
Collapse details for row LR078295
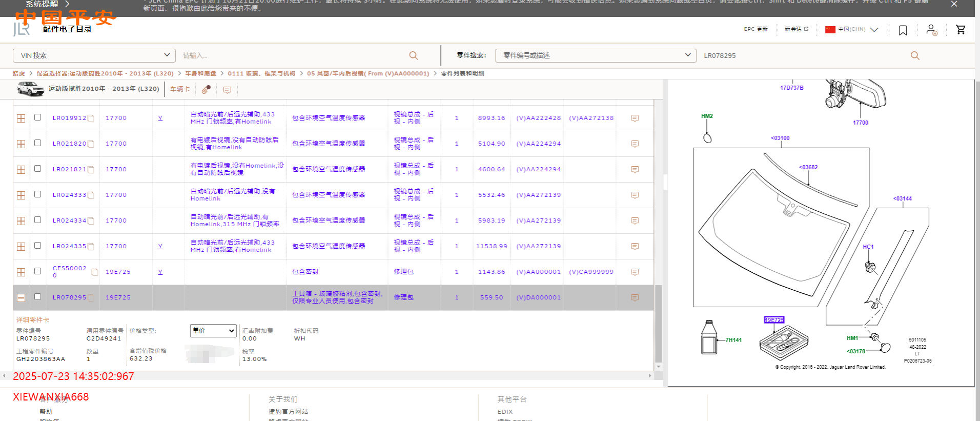(x=21, y=298)
